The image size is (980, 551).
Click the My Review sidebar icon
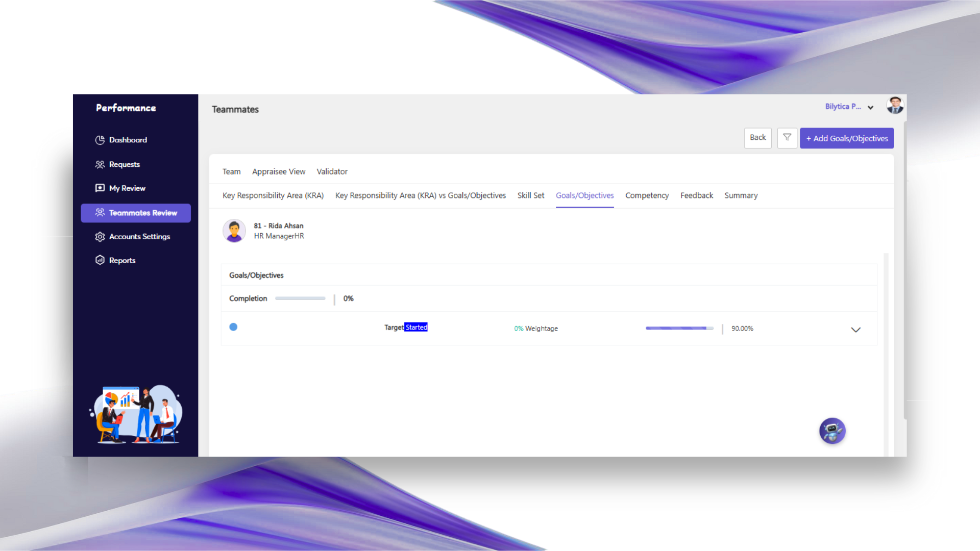[x=100, y=188]
